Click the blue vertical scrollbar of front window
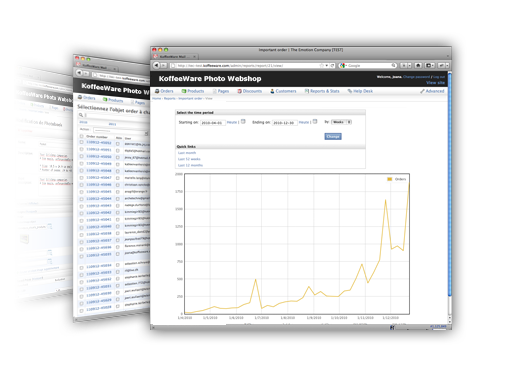Image resolution: width=510 pixels, height=385 pixels. pyautogui.click(x=449, y=184)
